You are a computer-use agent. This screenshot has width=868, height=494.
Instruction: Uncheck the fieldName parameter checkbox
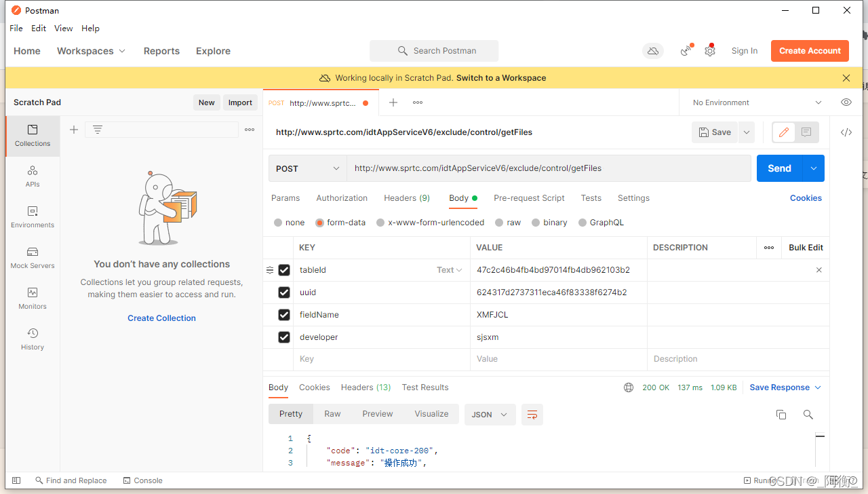tap(284, 315)
